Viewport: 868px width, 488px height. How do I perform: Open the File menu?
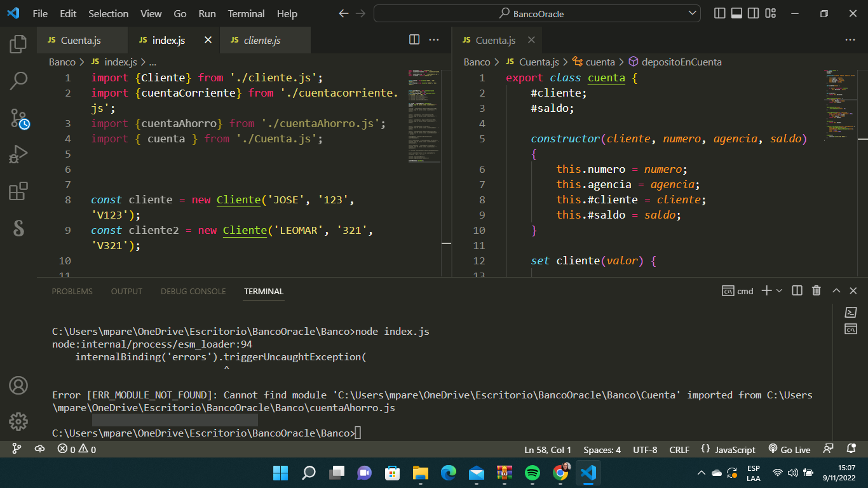point(40,13)
